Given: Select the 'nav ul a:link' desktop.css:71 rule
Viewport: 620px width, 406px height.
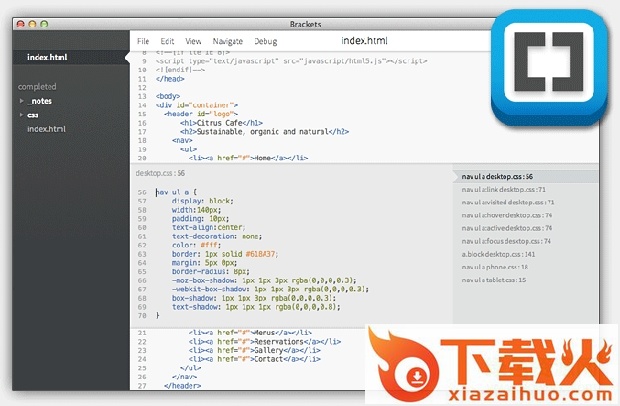Looking at the screenshot, I should [x=503, y=188].
